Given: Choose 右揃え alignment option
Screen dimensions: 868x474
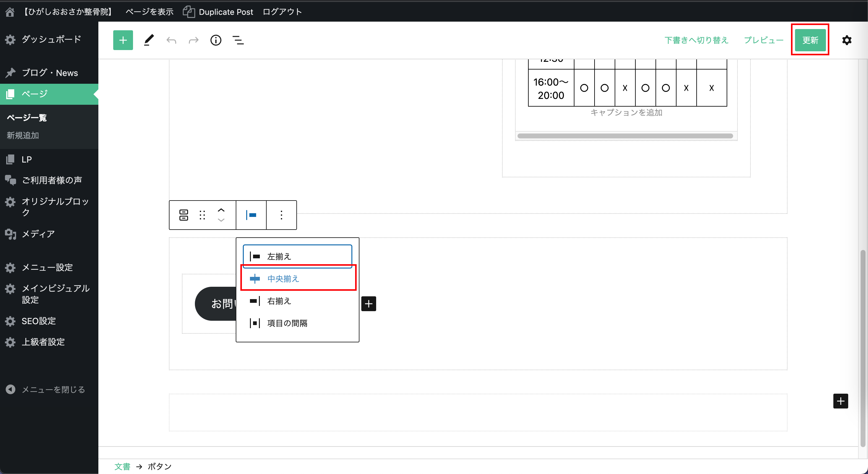Looking at the screenshot, I should [279, 301].
